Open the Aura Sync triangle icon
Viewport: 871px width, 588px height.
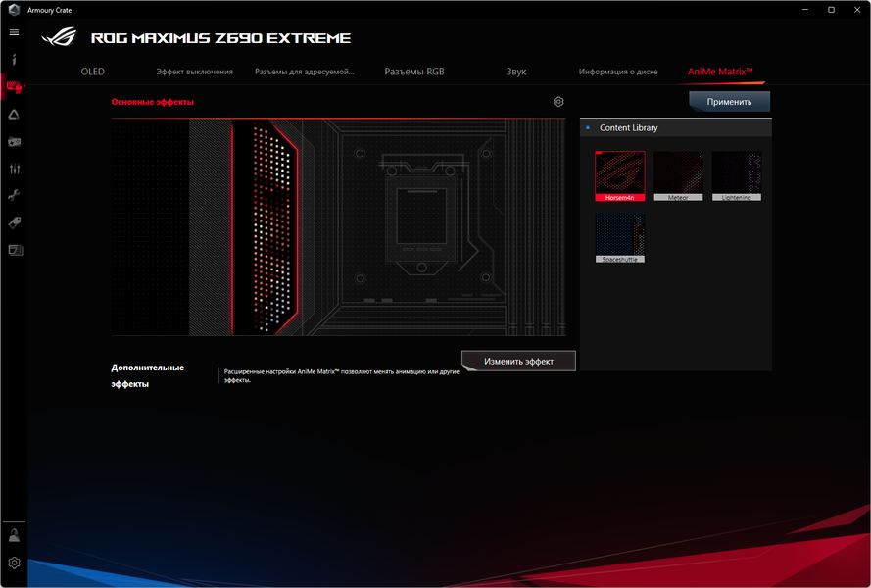click(14, 115)
